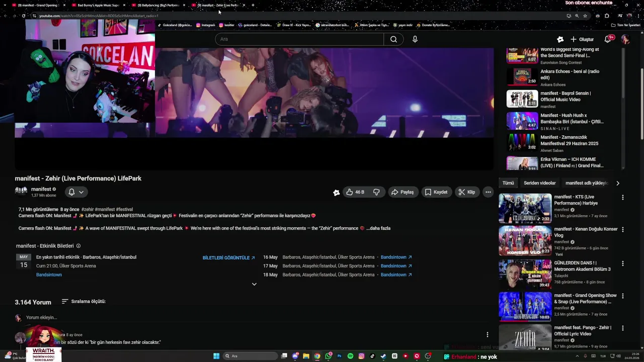This screenshot has height=362, width=644.
Task: Open a new browser tab
Action: coord(253,5)
